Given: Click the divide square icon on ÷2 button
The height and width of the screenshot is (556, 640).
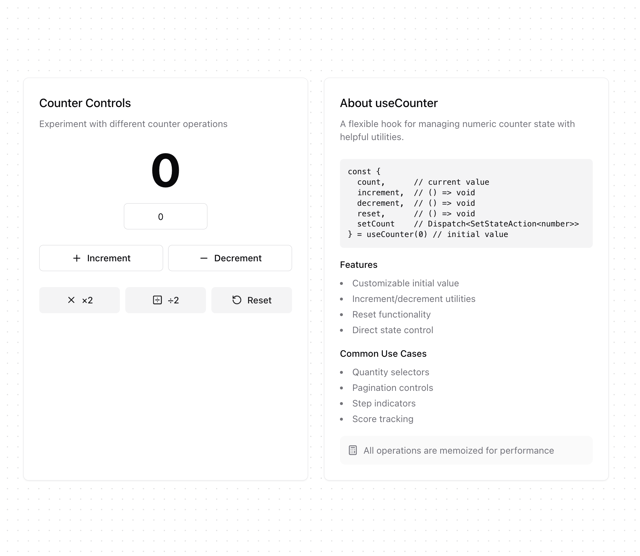Looking at the screenshot, I should pyautogui.click(x=157, y=300).
